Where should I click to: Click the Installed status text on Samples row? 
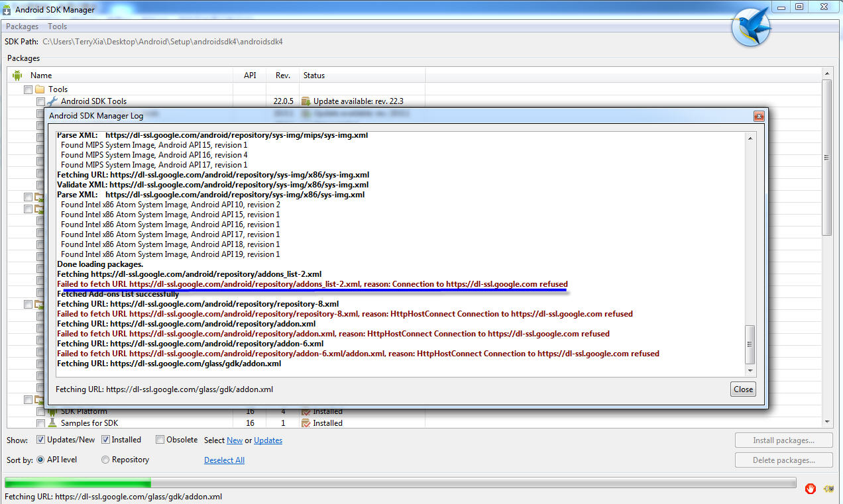pyautogui.click(x=328, y=423)
